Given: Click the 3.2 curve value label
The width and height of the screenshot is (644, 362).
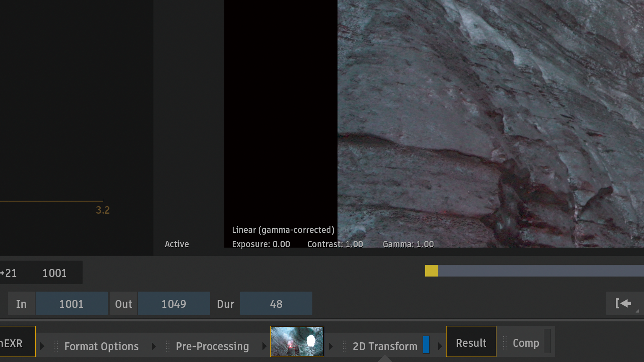Looking at the screenshot, I should 103,210.
